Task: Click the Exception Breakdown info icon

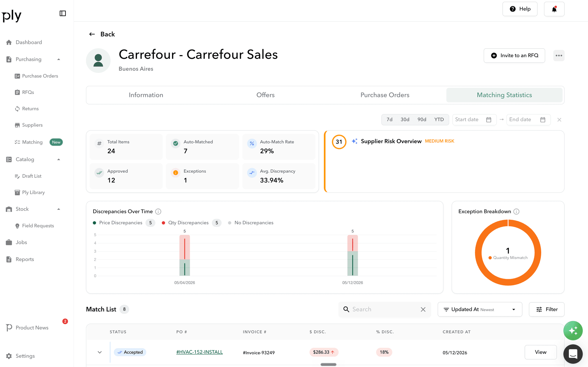Action: tap(516, 212)
